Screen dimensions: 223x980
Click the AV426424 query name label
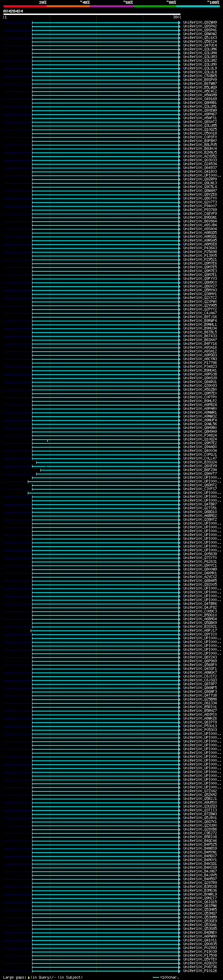pyautogui.click(x=13, y=11)
